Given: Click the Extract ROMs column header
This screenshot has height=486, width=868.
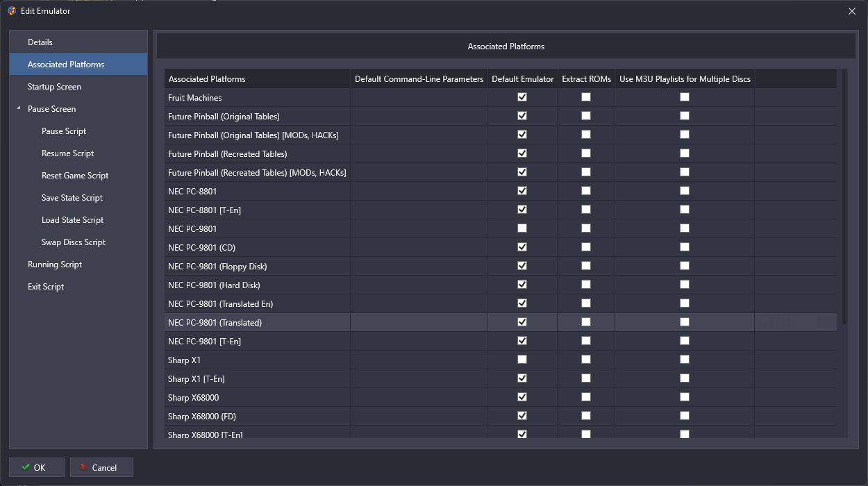Looking at the screenshot, I should click(586, 79).
